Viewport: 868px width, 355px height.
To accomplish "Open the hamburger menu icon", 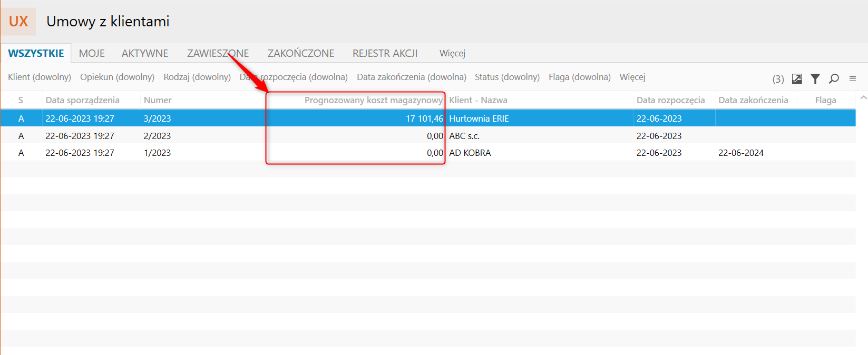I will pos(852,78).
